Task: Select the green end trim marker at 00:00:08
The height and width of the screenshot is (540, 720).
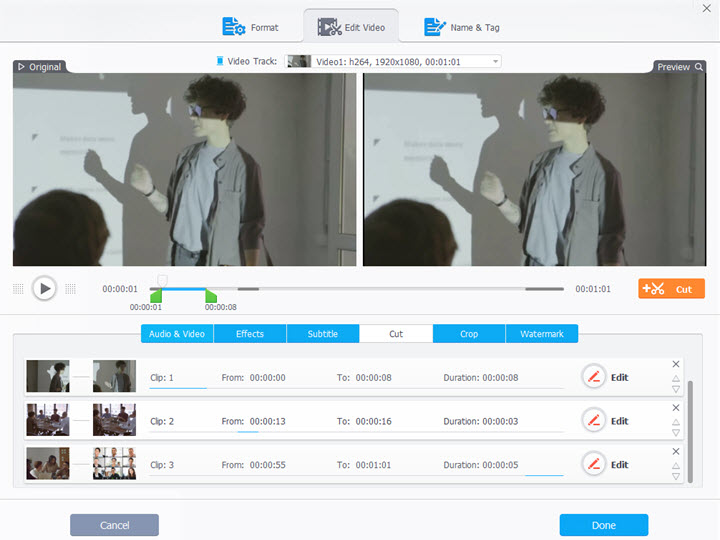Action: (211, 295)
